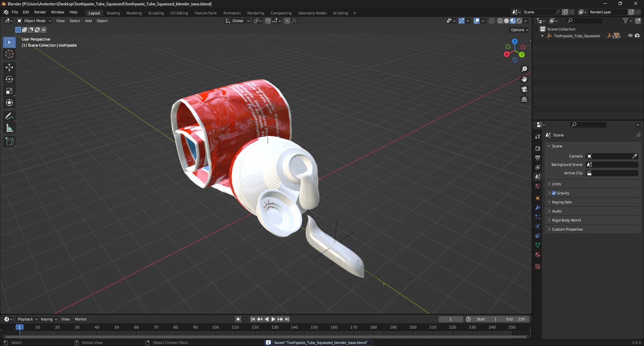
Task: Switch to the Geometry Nodes workspace tab
Action: pos(312,13)
